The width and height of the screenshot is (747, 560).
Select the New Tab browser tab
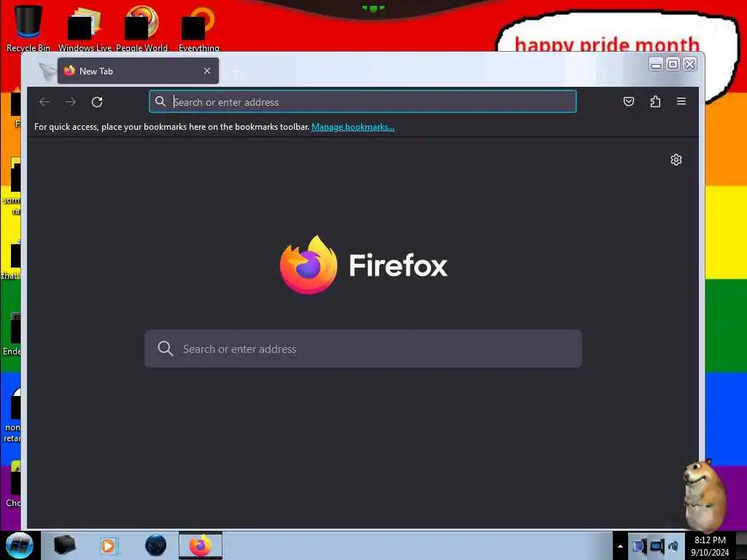click(x=138, y=71)
